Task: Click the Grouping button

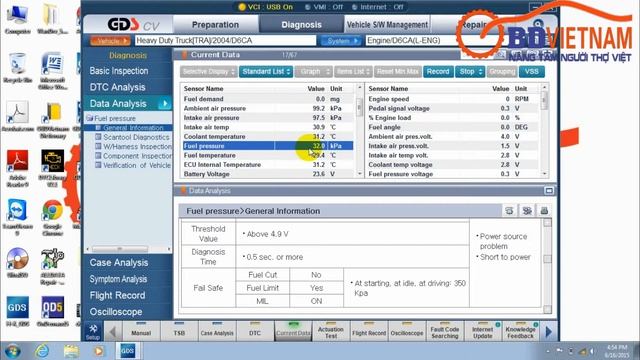Action: tap(502, 71)
